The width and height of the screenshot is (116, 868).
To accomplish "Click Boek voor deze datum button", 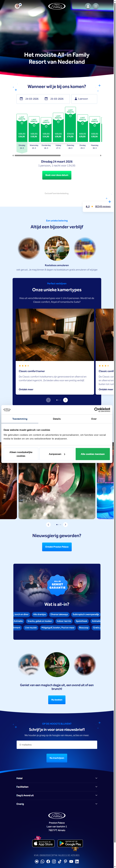I will [57, 175].
